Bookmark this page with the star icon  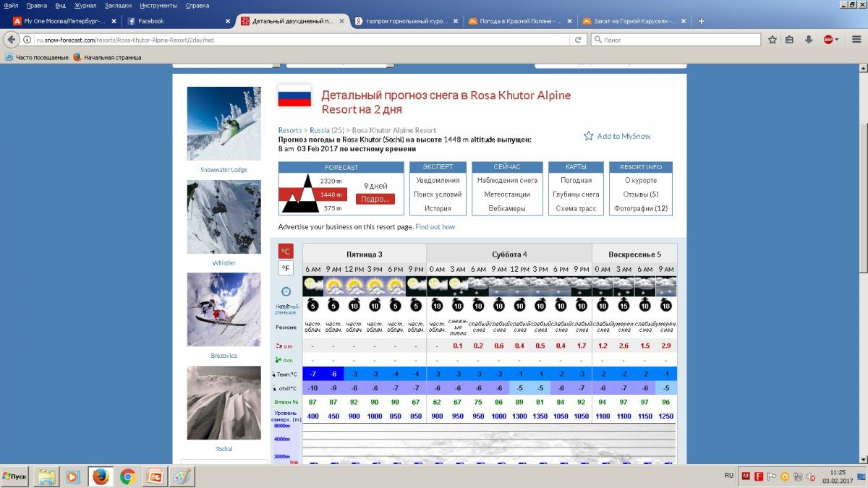[x=772, y=40]
